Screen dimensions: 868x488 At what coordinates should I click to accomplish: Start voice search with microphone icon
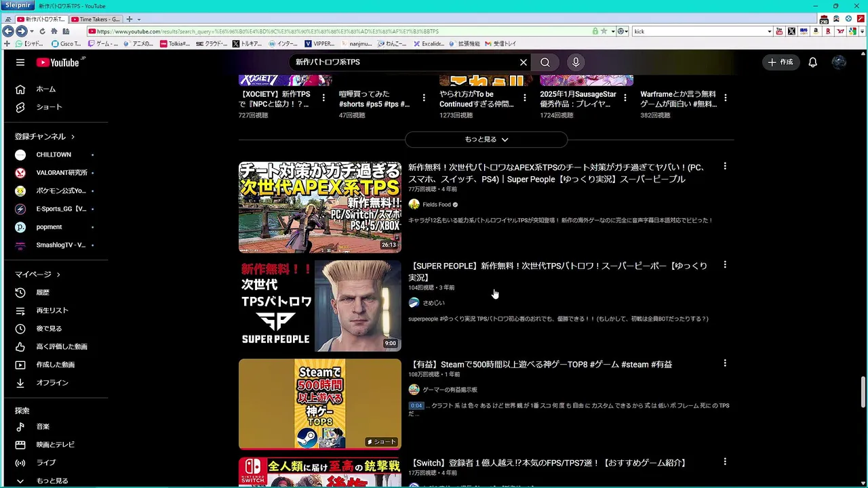pyautogui.click(x=576, y=62)
